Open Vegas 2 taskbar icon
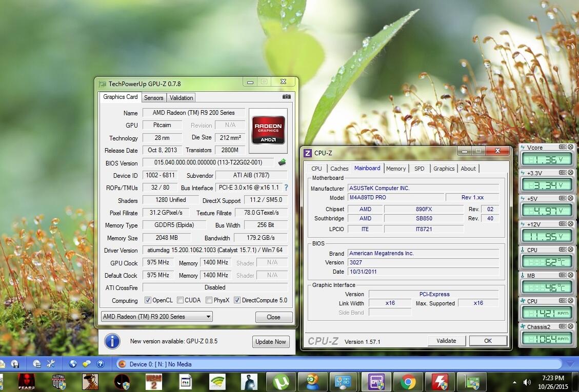 [154, 382]
